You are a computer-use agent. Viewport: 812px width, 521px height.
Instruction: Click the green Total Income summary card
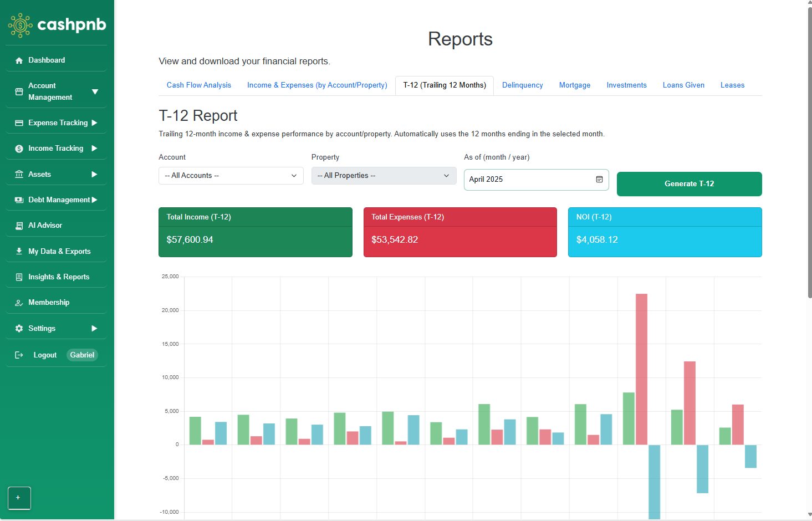255,232
